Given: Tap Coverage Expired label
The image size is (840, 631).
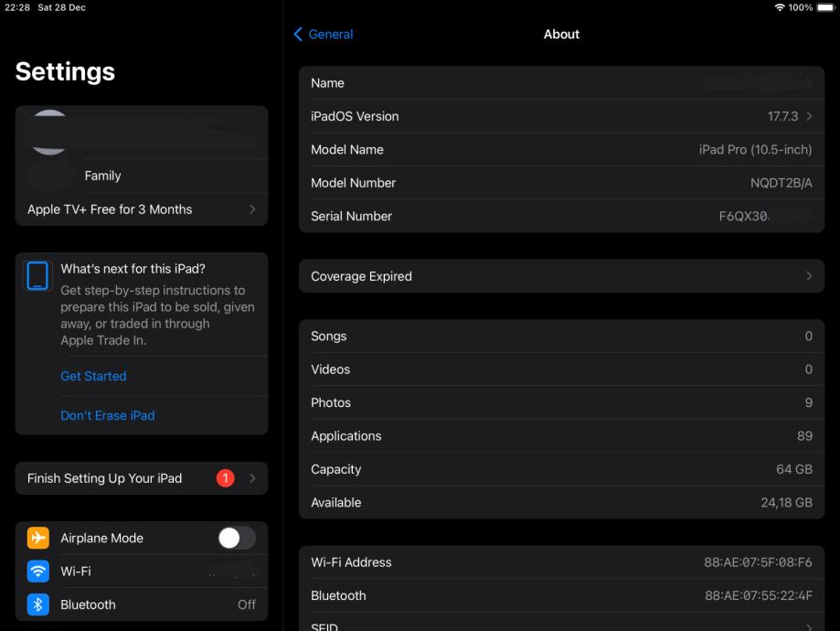Looking at the screenshot, I should pos(361,276).
